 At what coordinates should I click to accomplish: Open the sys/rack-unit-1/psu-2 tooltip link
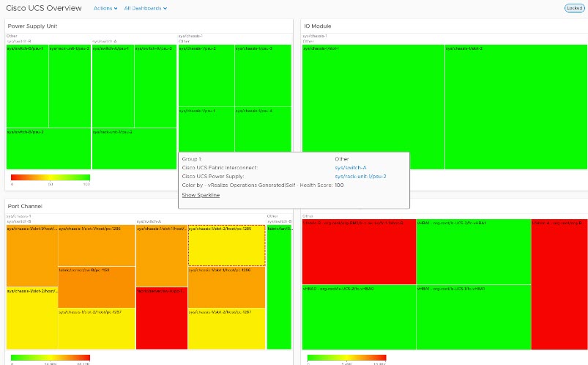[360, 176]
